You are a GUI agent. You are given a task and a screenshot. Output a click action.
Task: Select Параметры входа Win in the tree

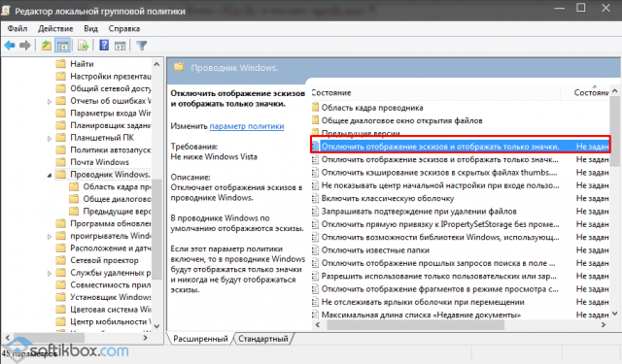[x=111, y=113]
